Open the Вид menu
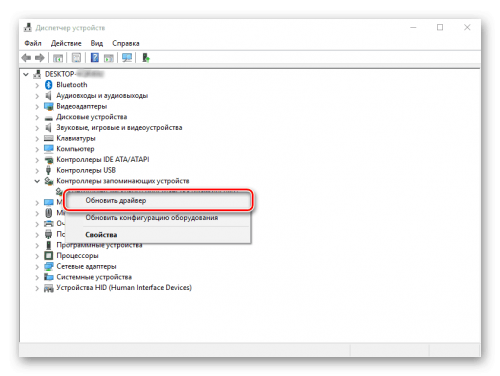 click(97, 43)
